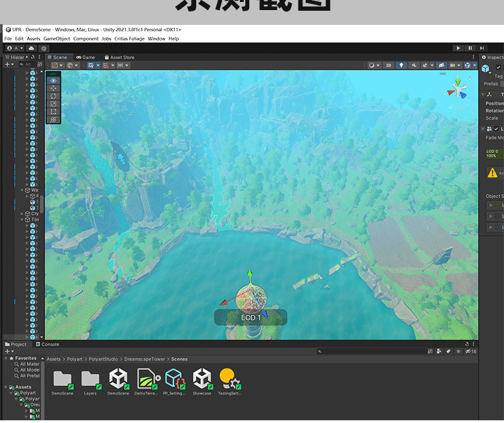504x423 pixels.
Task: Select the View (eye) tool in scene overlay
Action: (x=53, y=81)
